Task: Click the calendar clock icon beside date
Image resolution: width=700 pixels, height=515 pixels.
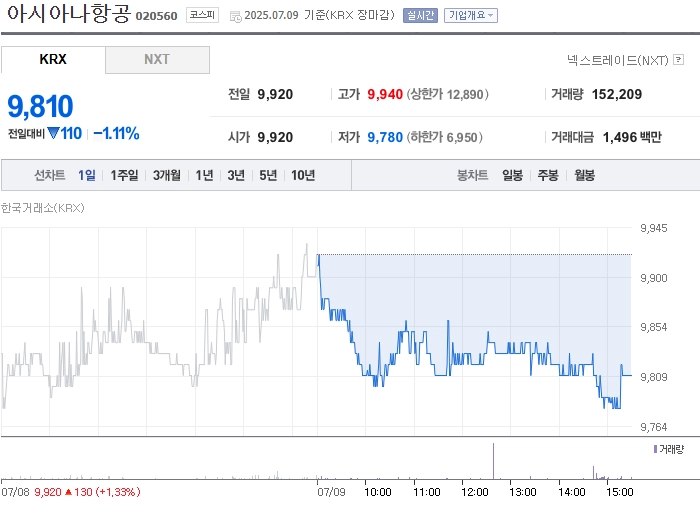Action: pyautogui.click(x=235, y=17)
